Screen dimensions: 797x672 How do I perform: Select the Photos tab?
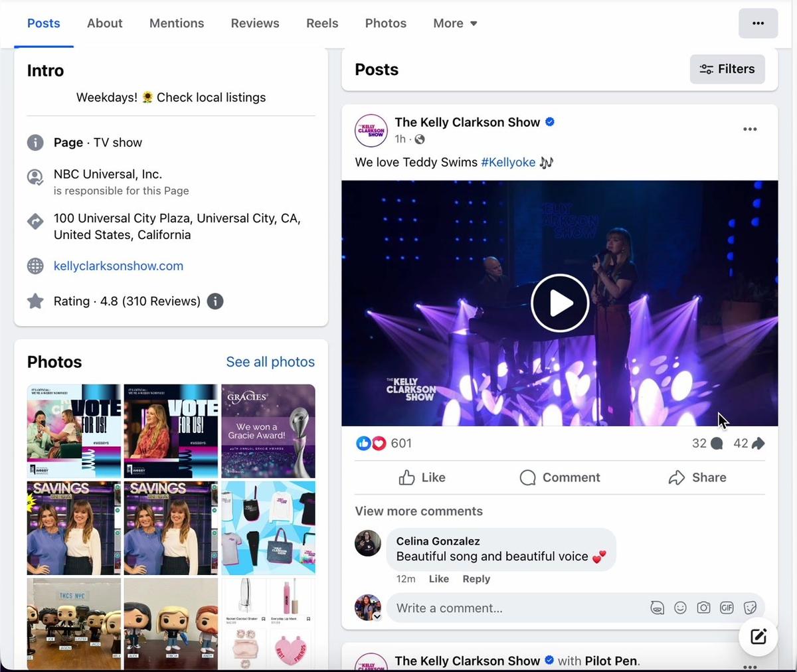point(386,23)
